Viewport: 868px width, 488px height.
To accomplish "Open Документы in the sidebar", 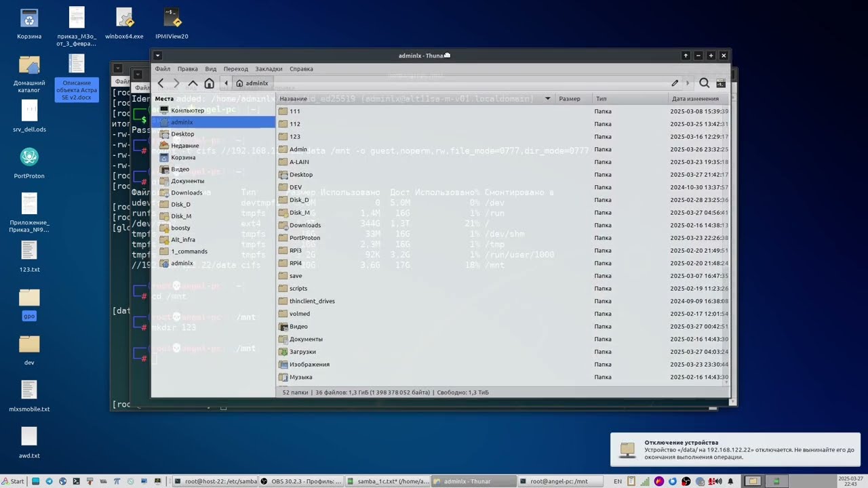I will 213,181.
